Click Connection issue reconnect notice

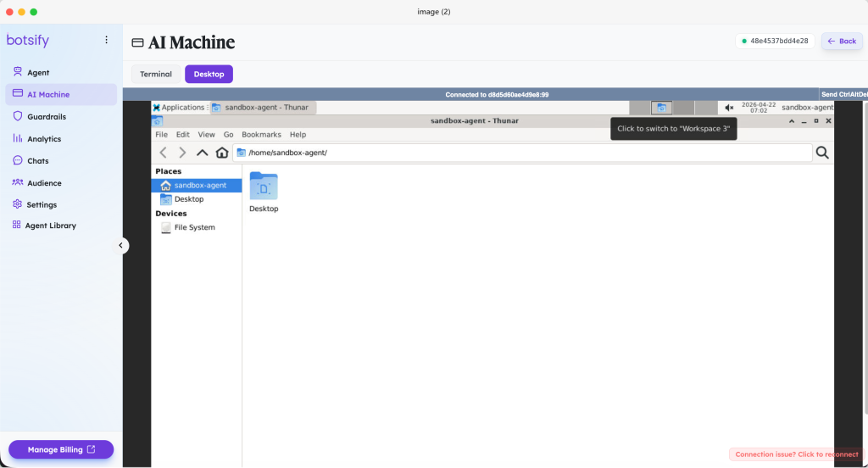(x=796, y=454)
